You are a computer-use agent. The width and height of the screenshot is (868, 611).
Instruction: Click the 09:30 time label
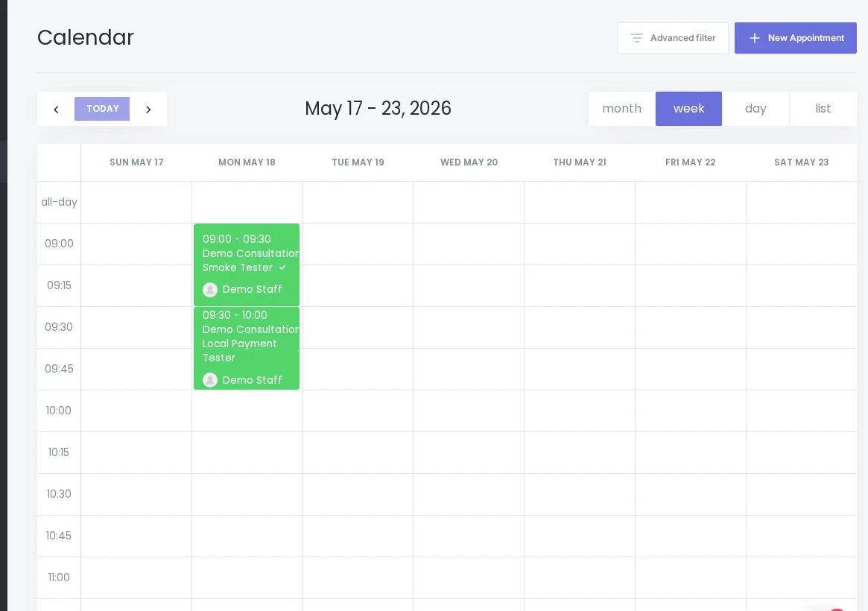click(x=59, y=326)
